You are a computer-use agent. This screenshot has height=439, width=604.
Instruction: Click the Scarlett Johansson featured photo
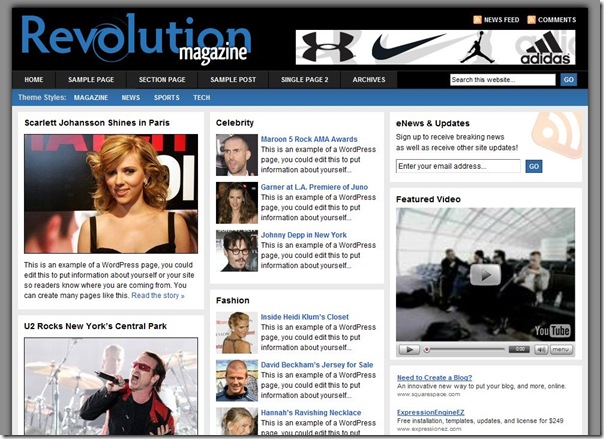point(111,194)
